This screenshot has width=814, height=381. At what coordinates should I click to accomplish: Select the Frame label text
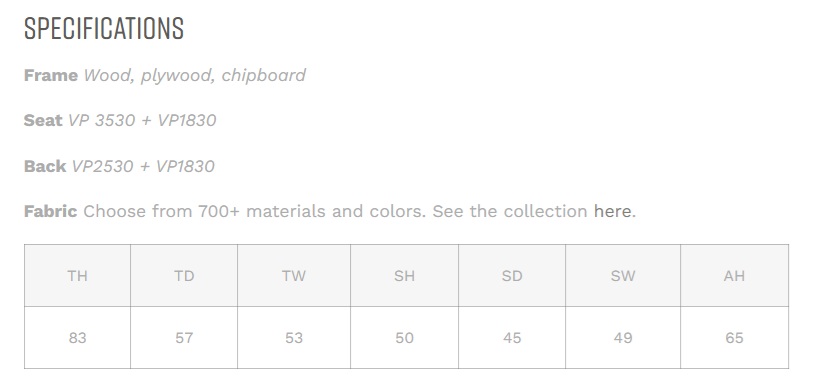click(51, 75)
